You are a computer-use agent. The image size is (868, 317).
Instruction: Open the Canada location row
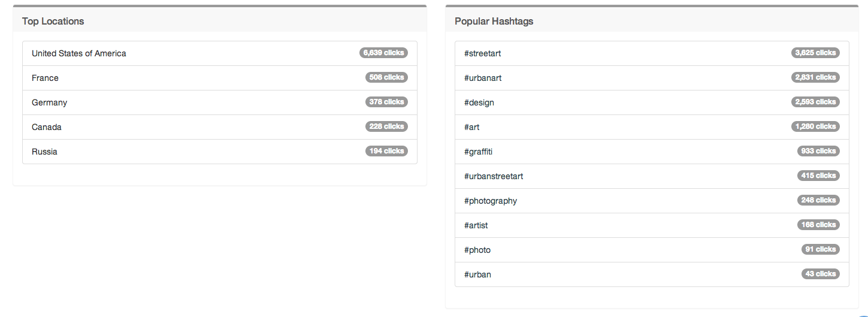tap(47, 127)
